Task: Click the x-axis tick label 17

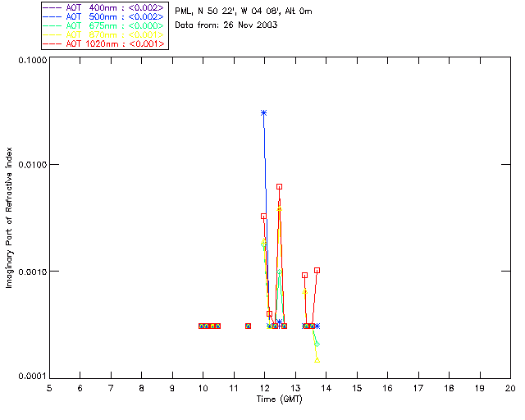Action: click(x=418, y=388)
